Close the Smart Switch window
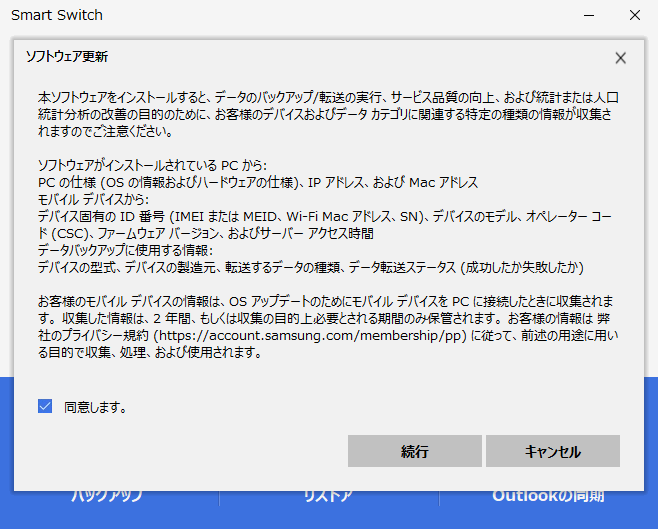The width and height of the screenshot is (658, 529). coord(634,16)
